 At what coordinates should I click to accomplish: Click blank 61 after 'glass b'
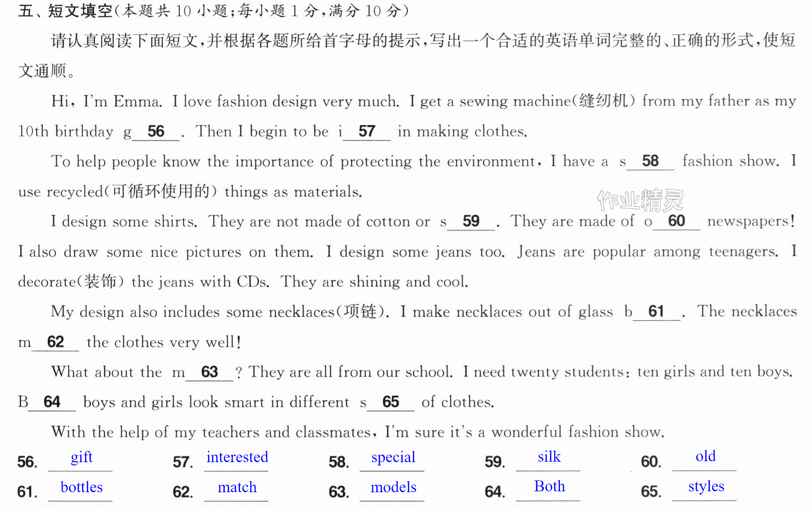tap(656, 312)
